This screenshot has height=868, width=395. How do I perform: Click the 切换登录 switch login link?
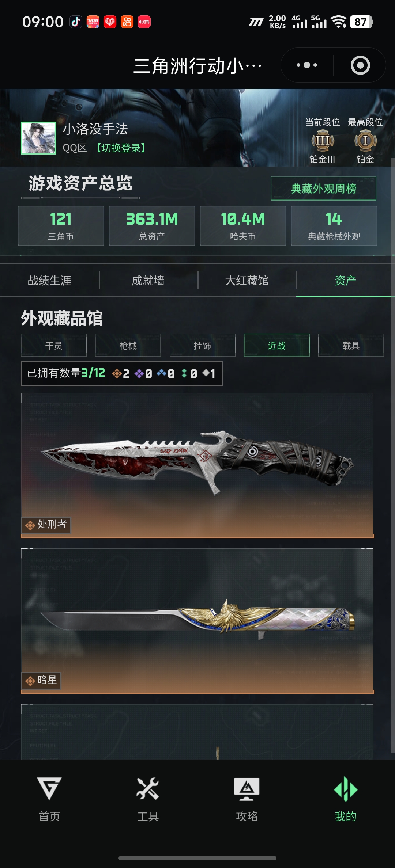coord(121,148)
